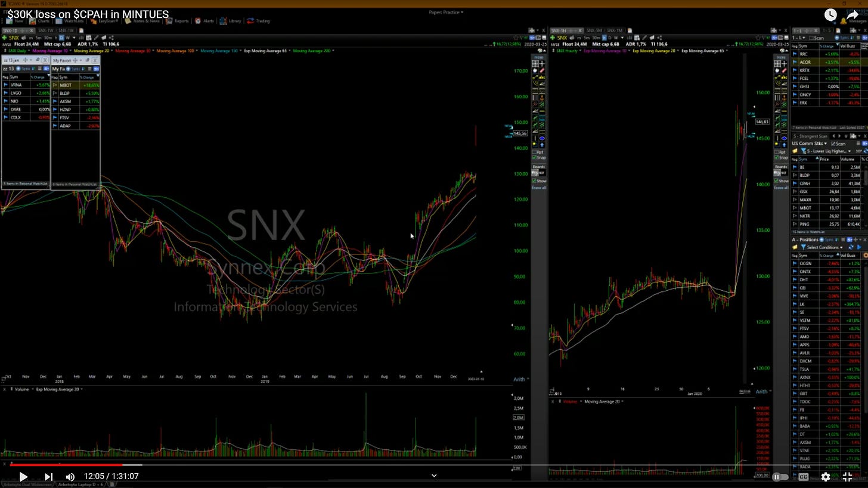Image resolution: width=868 pixels, height=488 pixels.
Task: Click Erase all in left drawing toolbar
Action: coord(539,188)
